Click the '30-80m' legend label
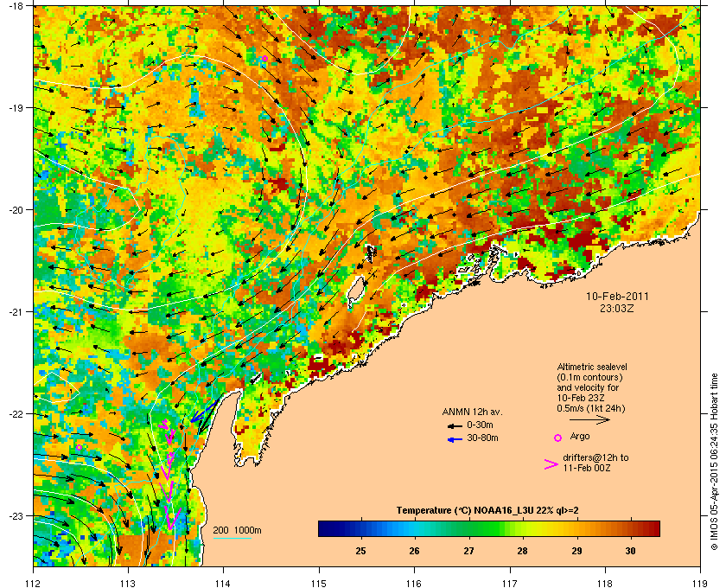The height and width of the screenshot is (588, 726). click(482, 438)
